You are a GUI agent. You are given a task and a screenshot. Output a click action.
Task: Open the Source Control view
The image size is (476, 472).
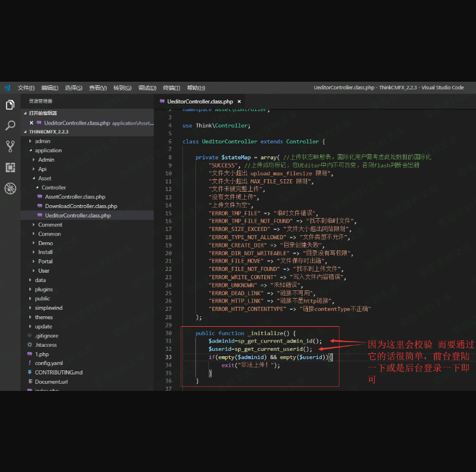click(x=10, y=146)
